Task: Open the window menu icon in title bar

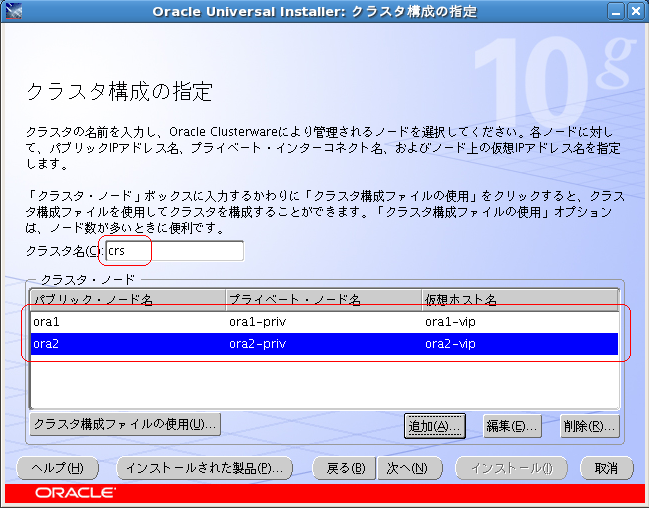Action: coord(12,12)
